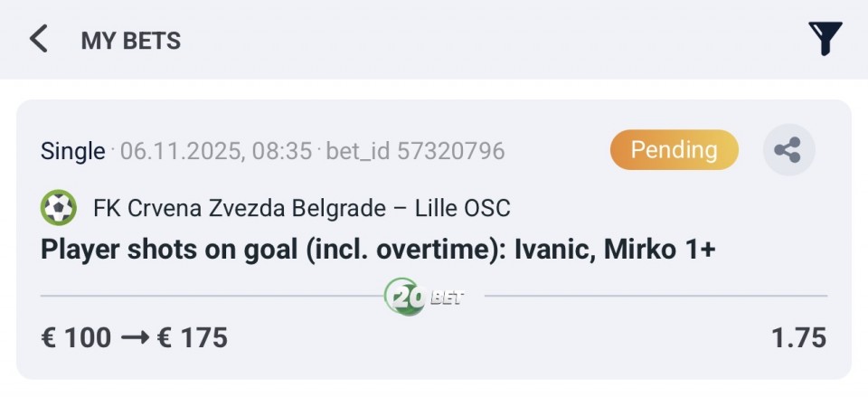Tap the soccer ball sport icon

(x=59, y=209)
